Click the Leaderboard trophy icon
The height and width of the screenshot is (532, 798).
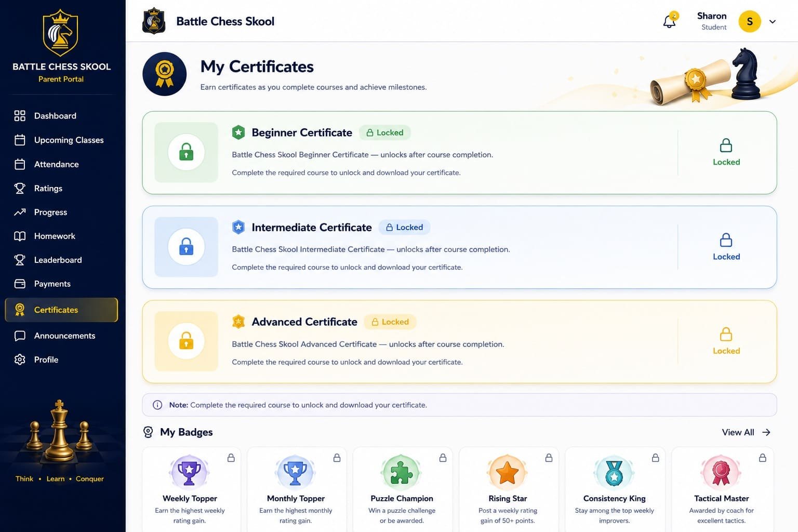[x=20, y=260]
